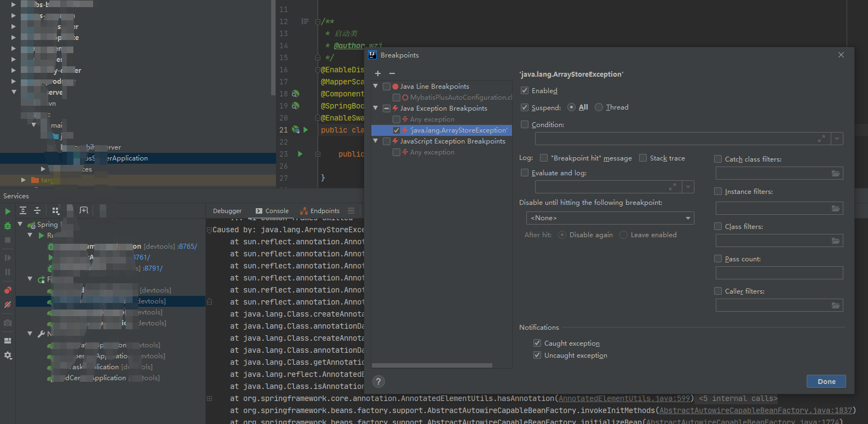The image size is (868, 424).
Task: Collapse JavaScript Exception Breakpoints tree node
Action: coord(376,141)
